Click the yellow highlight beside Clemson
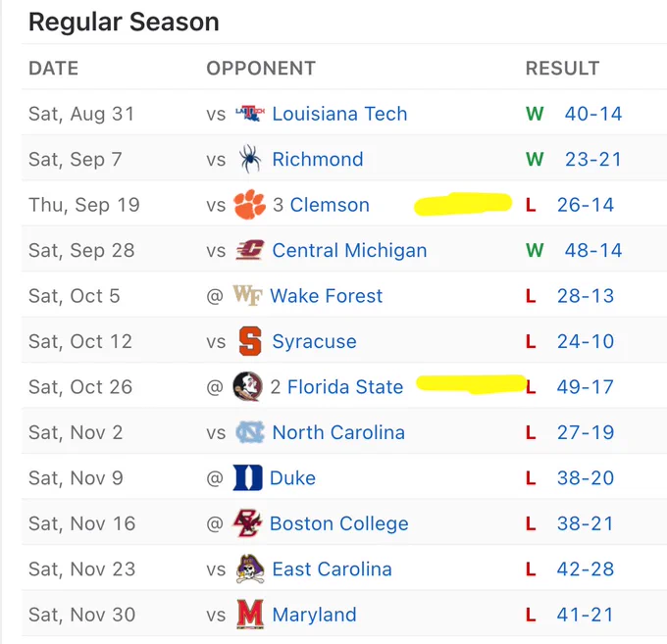 tap(463, 204)
